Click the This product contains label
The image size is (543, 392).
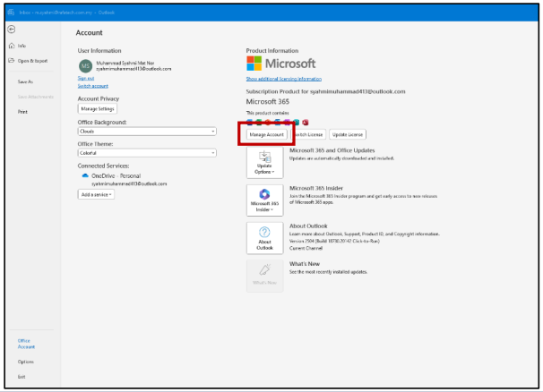click(267, 113)
